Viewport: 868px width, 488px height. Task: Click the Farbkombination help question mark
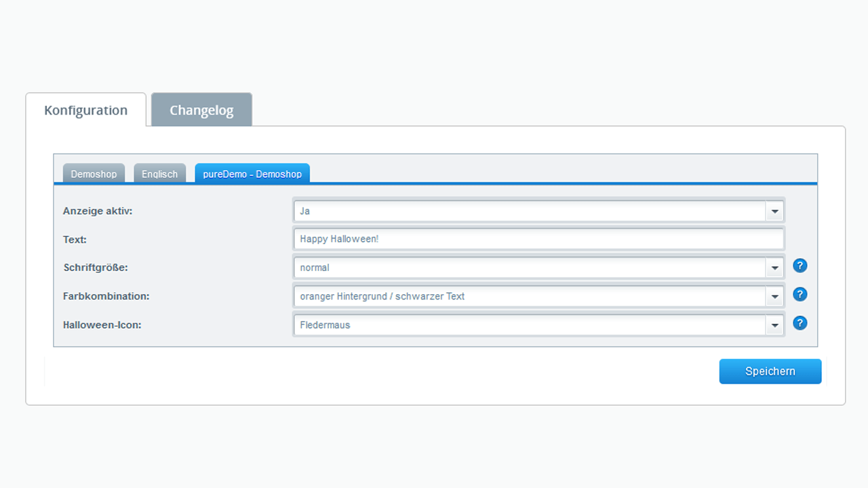[x=800, y=294]
